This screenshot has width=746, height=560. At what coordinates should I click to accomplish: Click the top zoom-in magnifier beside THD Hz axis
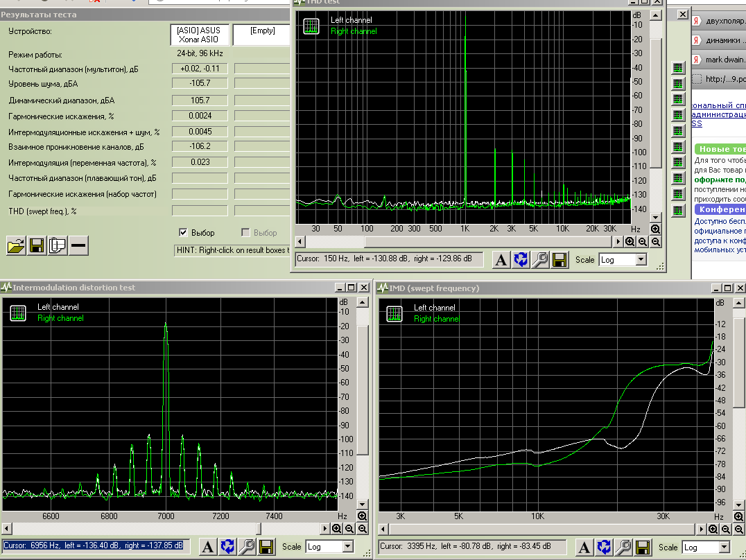click(655, 229)
